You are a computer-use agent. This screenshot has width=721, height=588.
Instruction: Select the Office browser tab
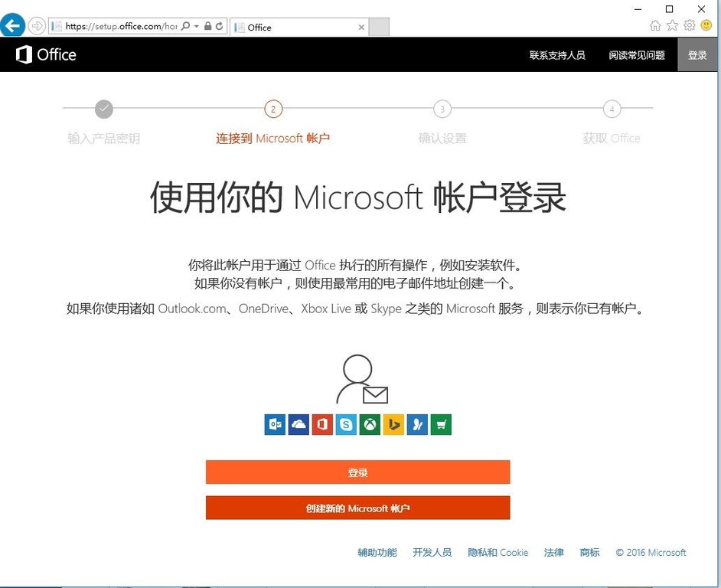(299, 27)
